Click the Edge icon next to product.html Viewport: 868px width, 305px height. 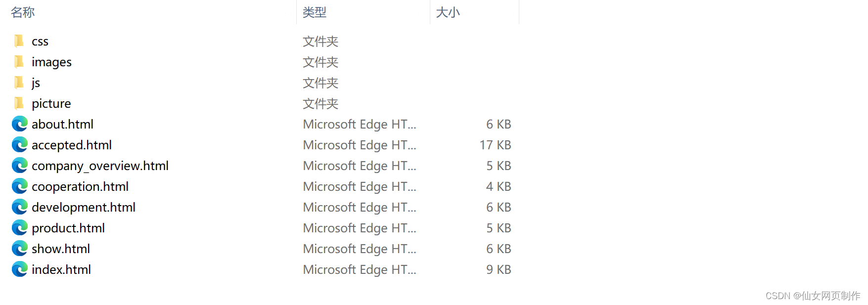pyautogui.click(x=19, y=228)
